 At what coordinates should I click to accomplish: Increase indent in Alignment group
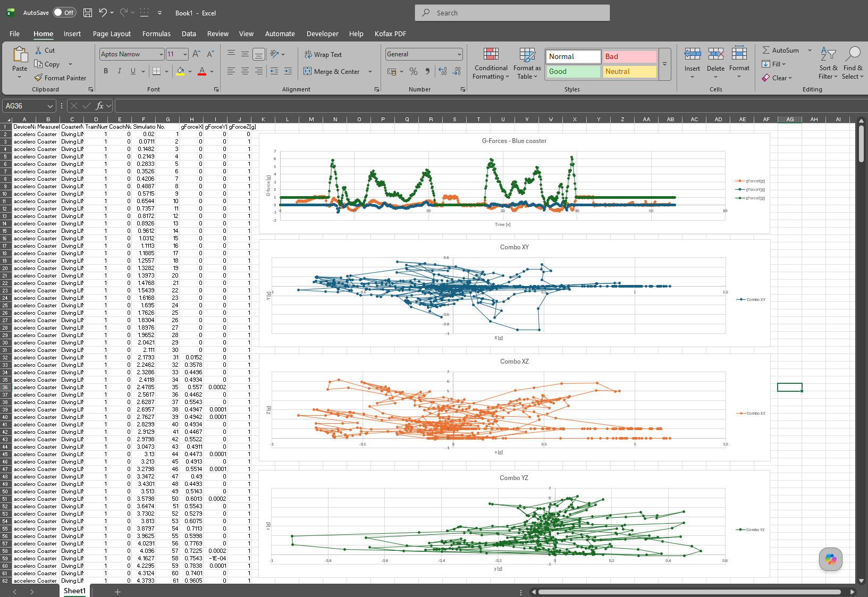pyautogui.click(x=288, y=71)
